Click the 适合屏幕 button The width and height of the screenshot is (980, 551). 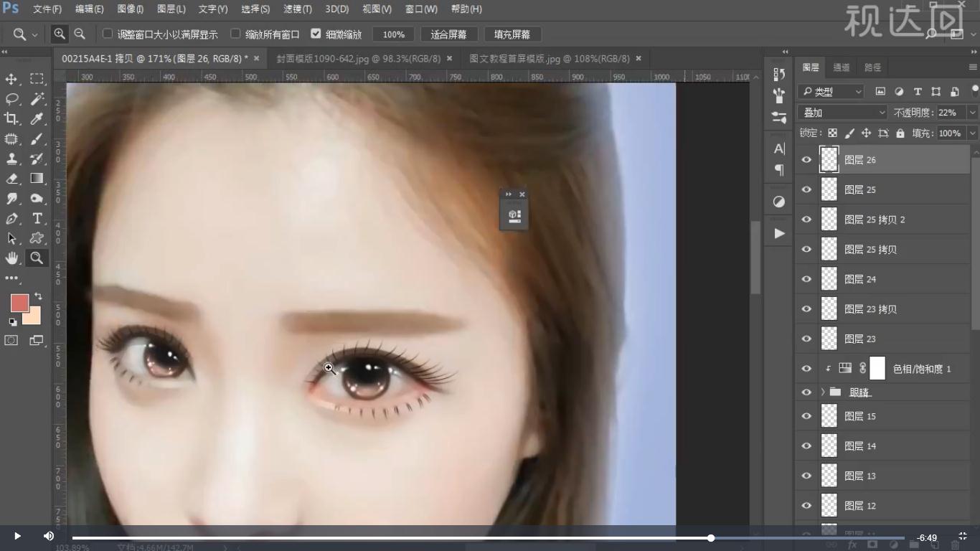[x=448, y=34]
